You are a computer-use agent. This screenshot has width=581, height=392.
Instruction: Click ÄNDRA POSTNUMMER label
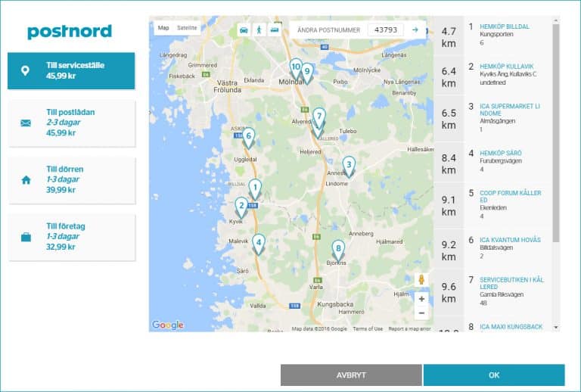328,30
